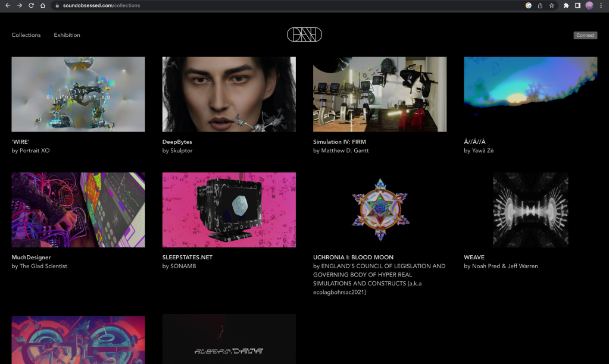609x364 pixels.
Task: Click the share page icon
Action: point(540,5)
